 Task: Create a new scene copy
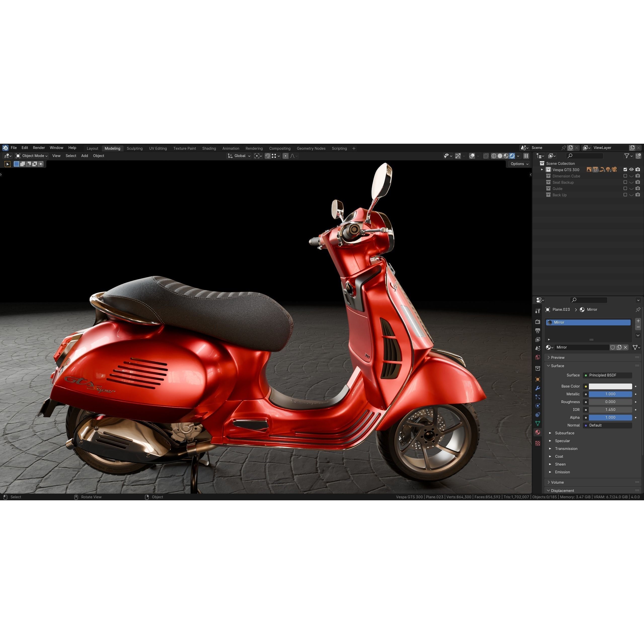(570, 148)
